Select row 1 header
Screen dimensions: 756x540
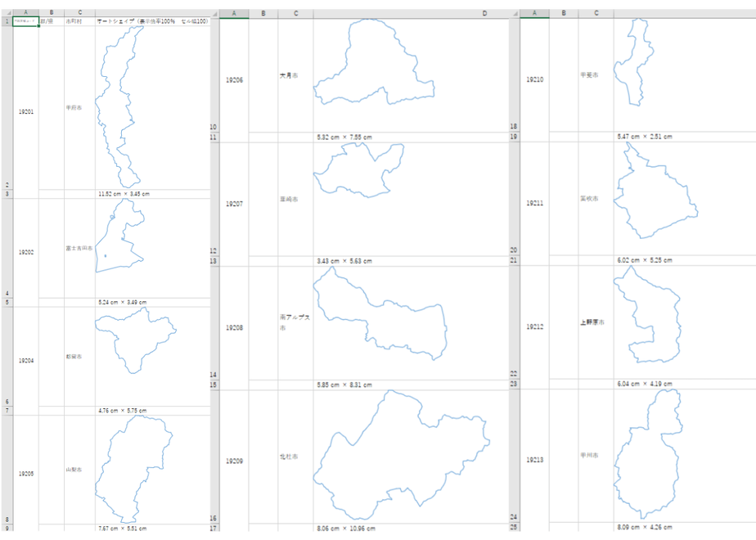coord(7,21)
